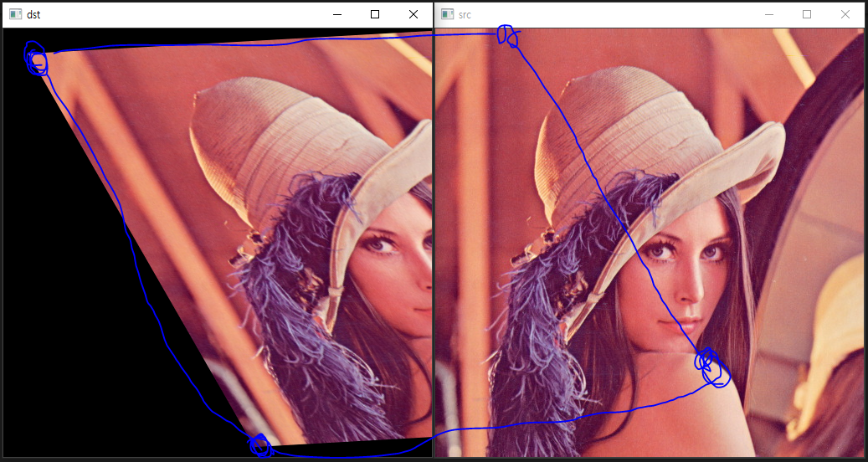The image size is (868, 462).
Task: Close the dst window
Action: (x=413, y=14)
